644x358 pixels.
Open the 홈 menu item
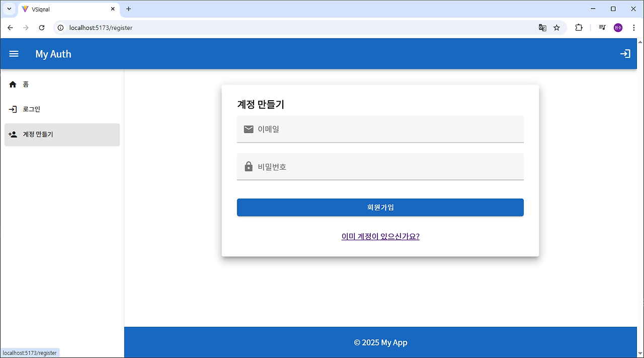coord(62,85)
